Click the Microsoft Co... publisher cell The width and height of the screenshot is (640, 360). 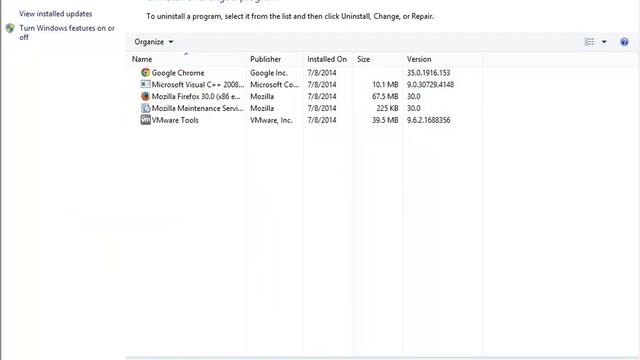tap(274, 84)
